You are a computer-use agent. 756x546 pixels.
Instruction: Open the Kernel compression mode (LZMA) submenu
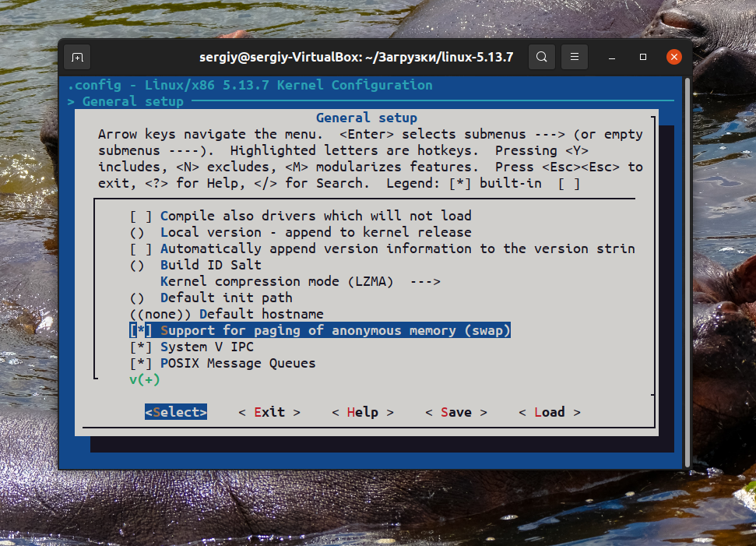tap(301, 281)
